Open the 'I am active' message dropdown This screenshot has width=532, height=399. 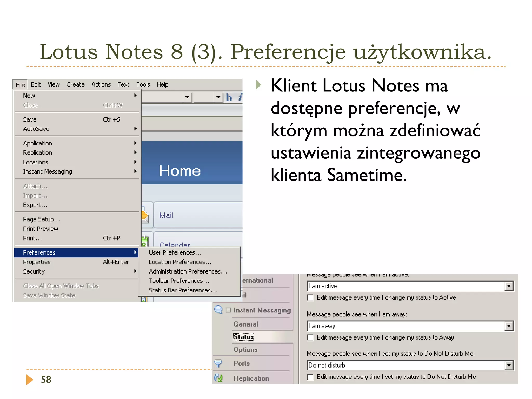[509, 286]
